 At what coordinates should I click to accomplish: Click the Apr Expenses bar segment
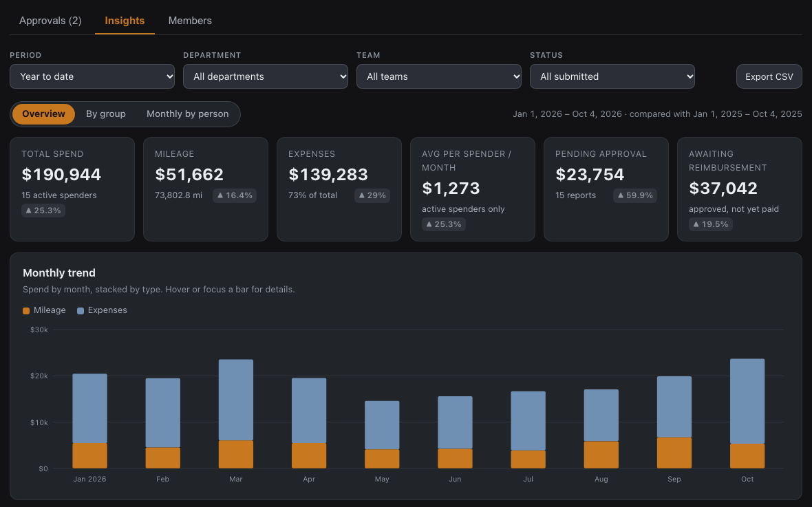[309, 411]
